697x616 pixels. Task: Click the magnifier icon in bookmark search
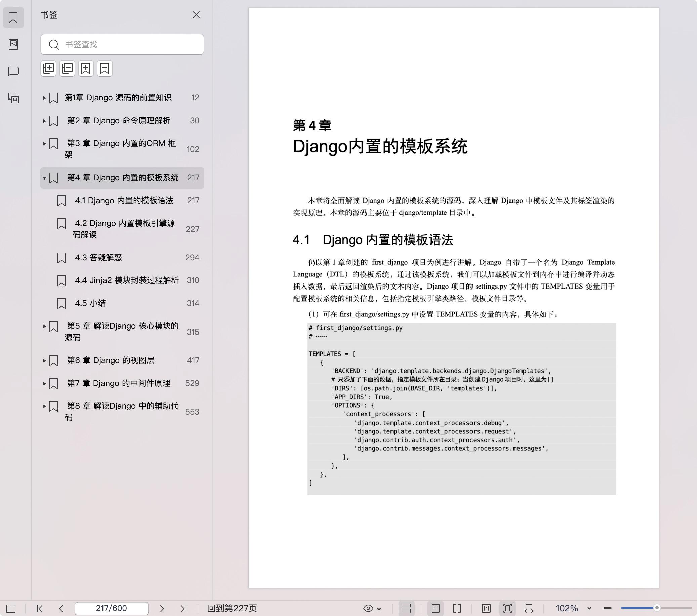[53, 44]
